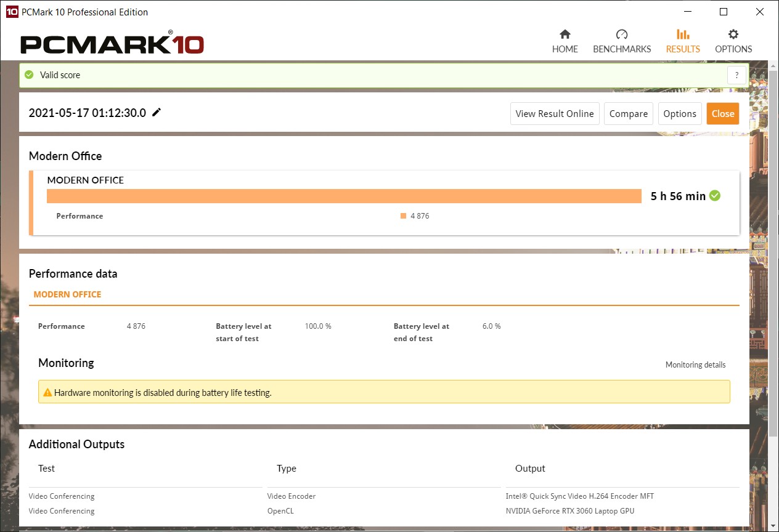Open the Monitoring details link
The image size is (779, 532).
(695, 365)
